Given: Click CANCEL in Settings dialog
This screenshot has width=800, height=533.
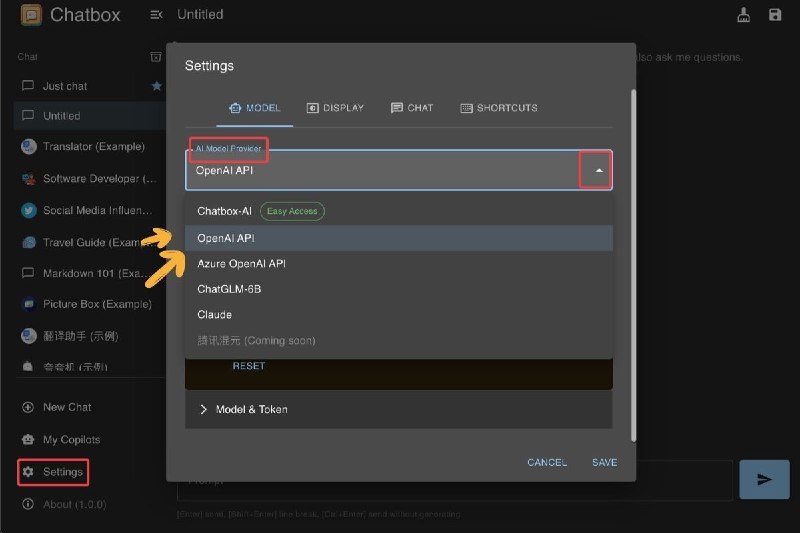Looking at the screenshot, I should click(547, 463).
